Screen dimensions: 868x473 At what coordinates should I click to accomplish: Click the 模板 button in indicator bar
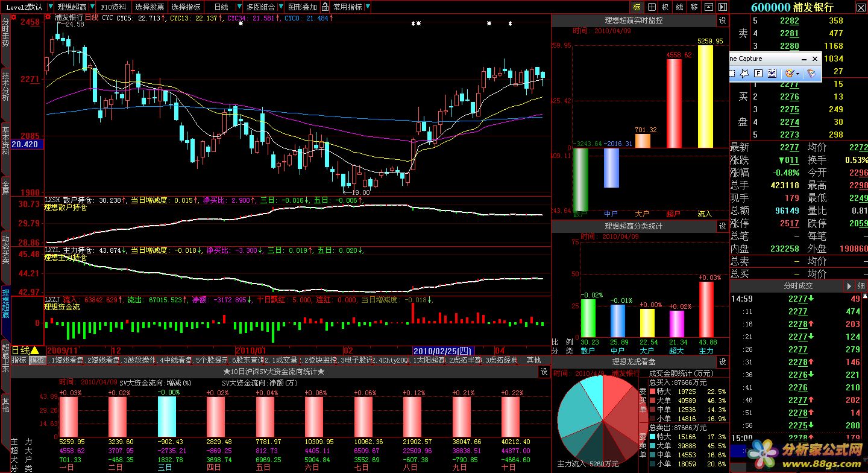(37, 360)
